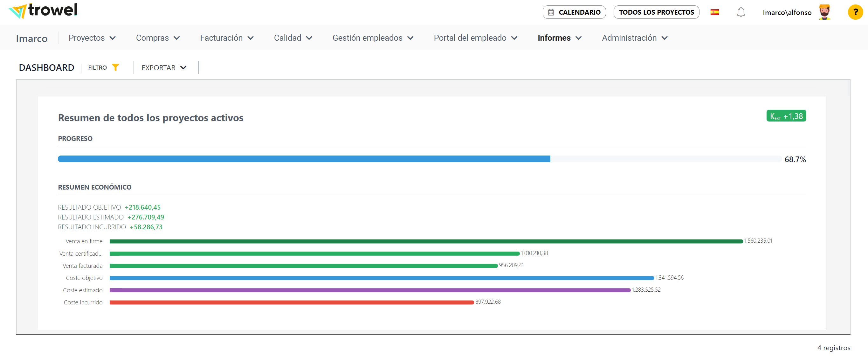
Task: Click the red Coste incurrido bar
Action: click(x=292, y=302)
